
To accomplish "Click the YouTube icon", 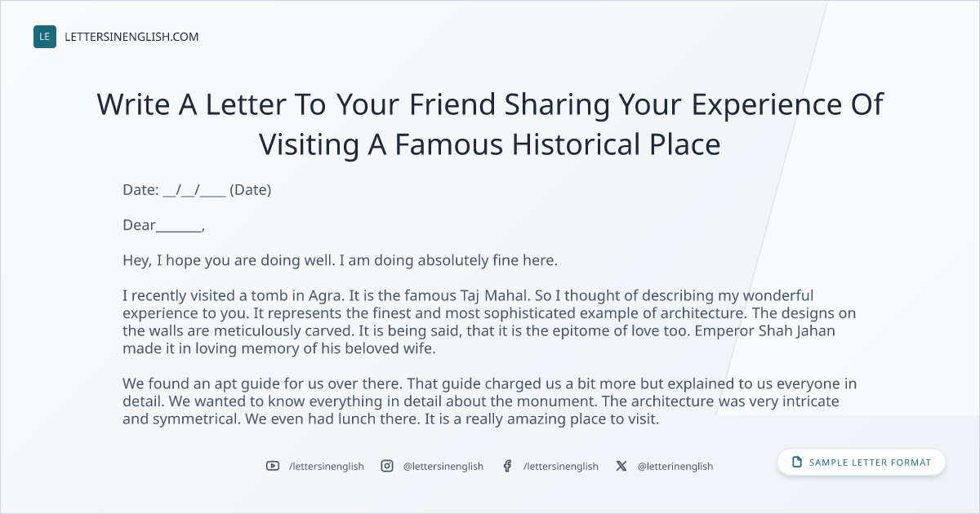I will pyautogui.click(x=273, y=466).
